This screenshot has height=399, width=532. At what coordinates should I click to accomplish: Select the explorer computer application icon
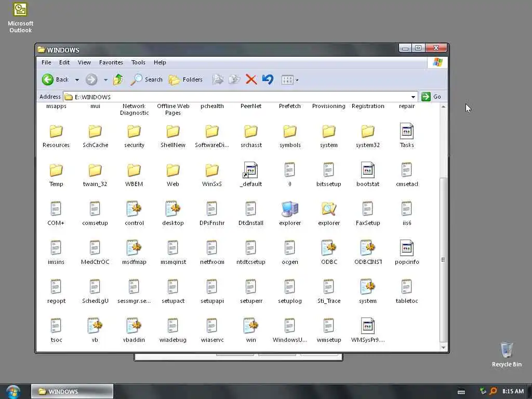290,214
